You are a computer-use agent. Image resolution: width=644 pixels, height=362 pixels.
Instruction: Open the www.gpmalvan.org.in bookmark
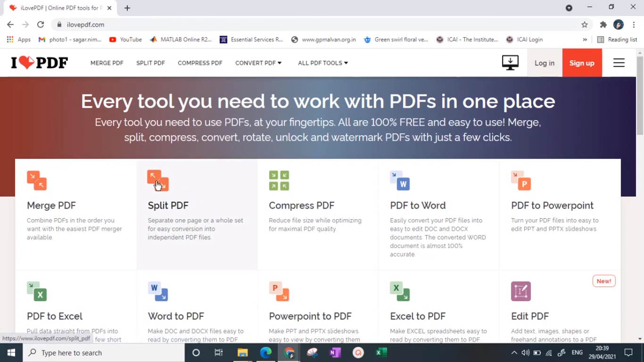click(x=323, y=40)
